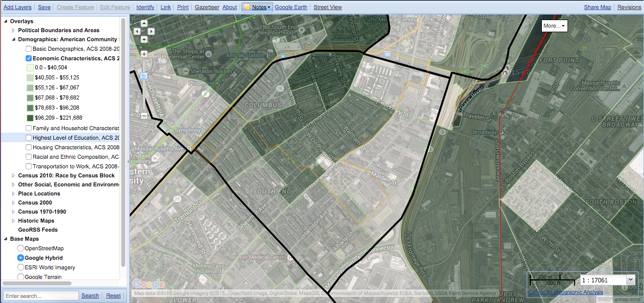Select Google Terrain base map
This screenshot has height=303, width=644.
click(x=21, y=276)
